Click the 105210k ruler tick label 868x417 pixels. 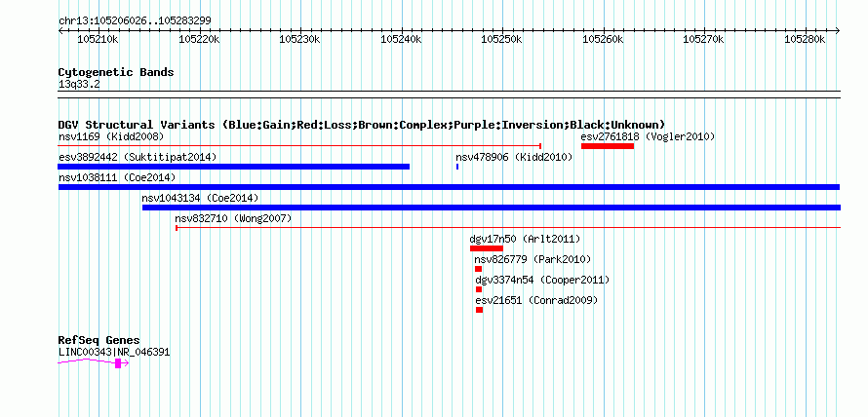click(x=98, y=40)
